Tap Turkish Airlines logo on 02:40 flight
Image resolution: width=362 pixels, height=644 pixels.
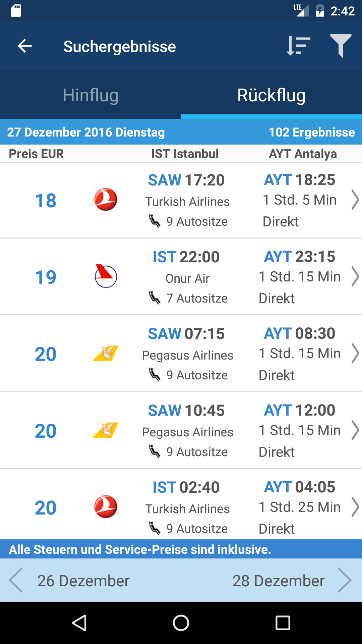(x=106, y=507)
